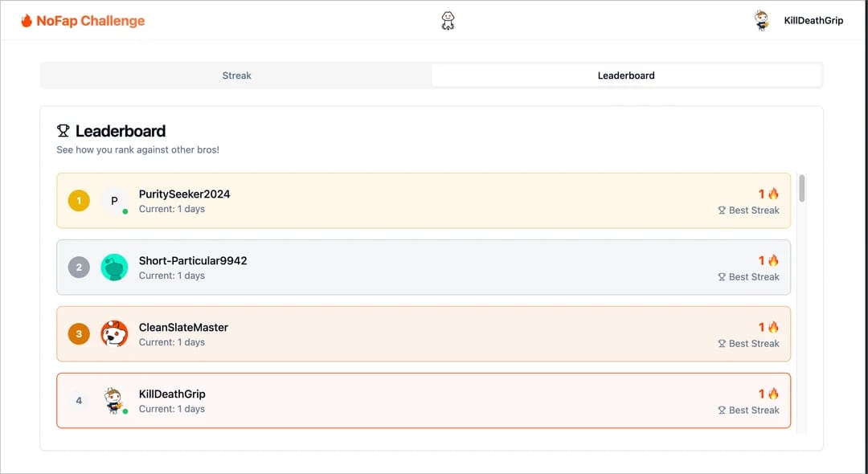Click Short-Particular9942's teal avatar
Screen dimensions: 868x474
coord(115,268)
